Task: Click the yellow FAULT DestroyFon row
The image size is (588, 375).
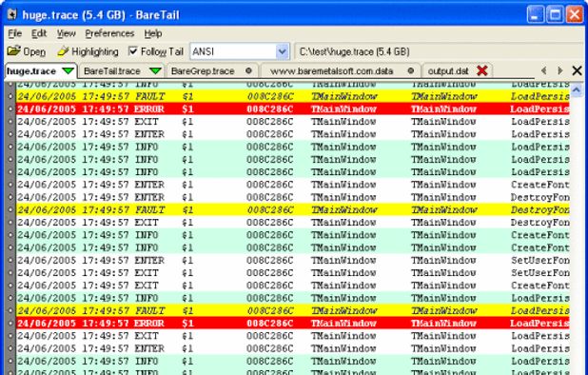Action: pyautogui.click(x=293, y=210)
